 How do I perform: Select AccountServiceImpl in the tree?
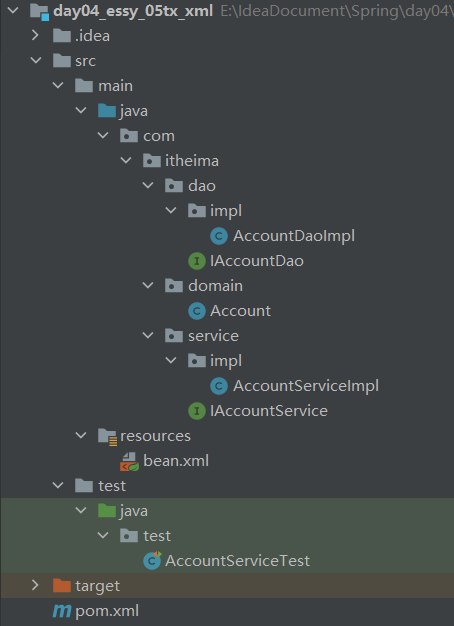pyautogui.click(x=306, y=386)
